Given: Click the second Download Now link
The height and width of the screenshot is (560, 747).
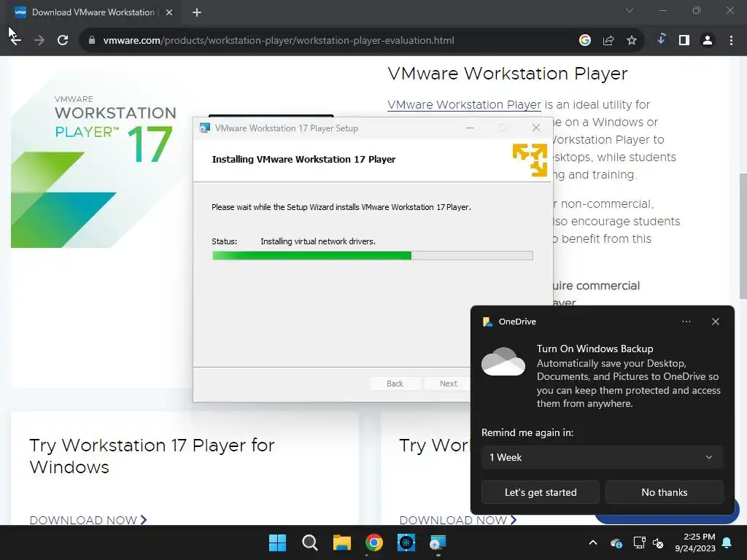Looking at the screenshot, I should [458, 519].
